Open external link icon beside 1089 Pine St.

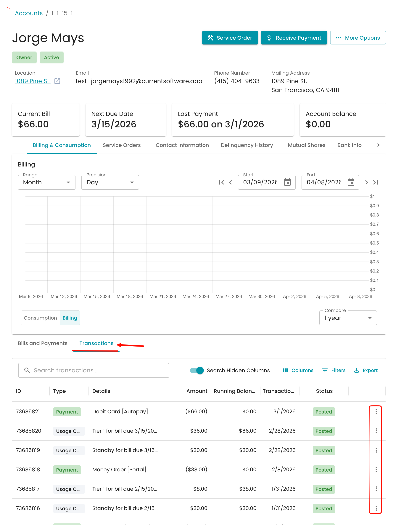tap(57, 81)
